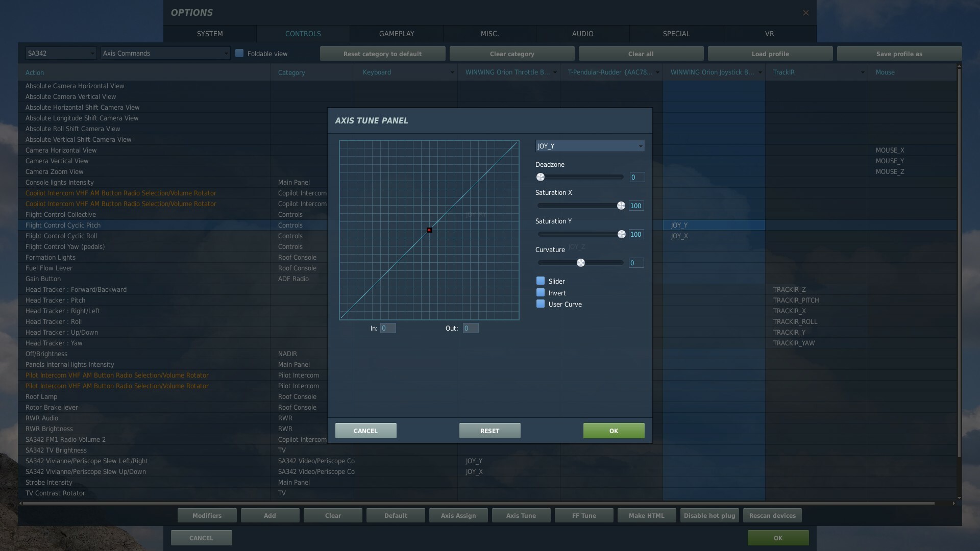This screenshot has height=551, width=980.
Task: Expand the T-Pendular-Rudder column dropdown arrow
Action: point(657,72)
